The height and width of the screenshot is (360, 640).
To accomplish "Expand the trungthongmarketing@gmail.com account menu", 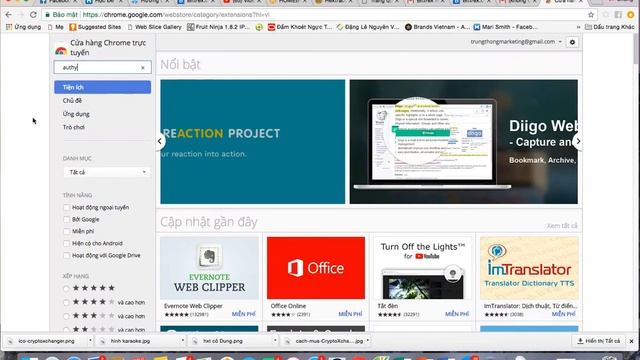I will (516, 42).
